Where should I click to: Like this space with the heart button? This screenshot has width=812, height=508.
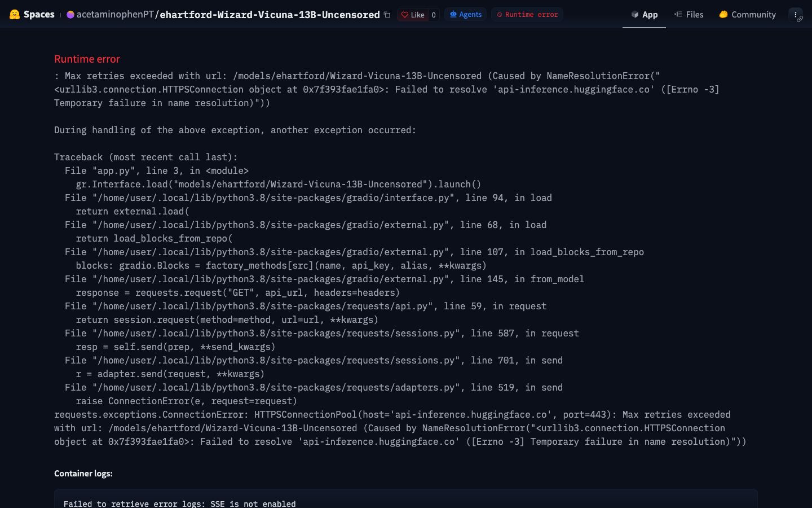point(413,15)
